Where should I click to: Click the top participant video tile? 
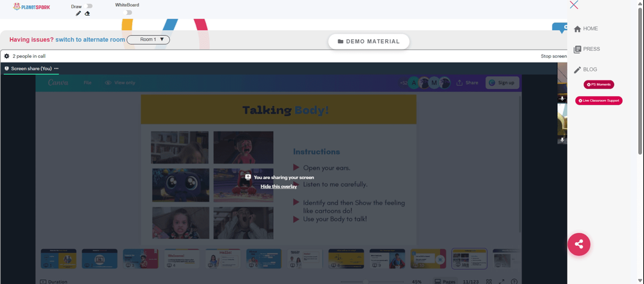point(562,82)
